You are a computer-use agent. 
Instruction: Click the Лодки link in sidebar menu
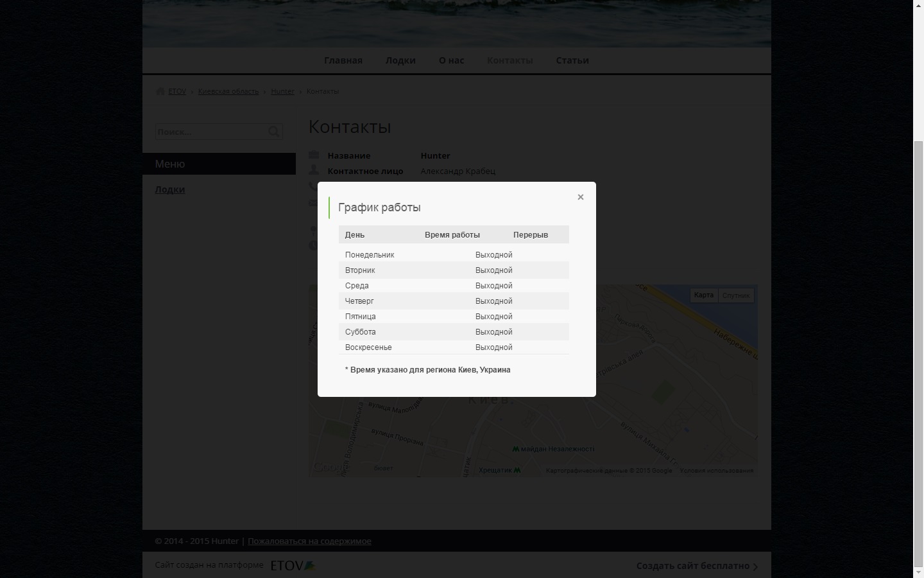170,189
